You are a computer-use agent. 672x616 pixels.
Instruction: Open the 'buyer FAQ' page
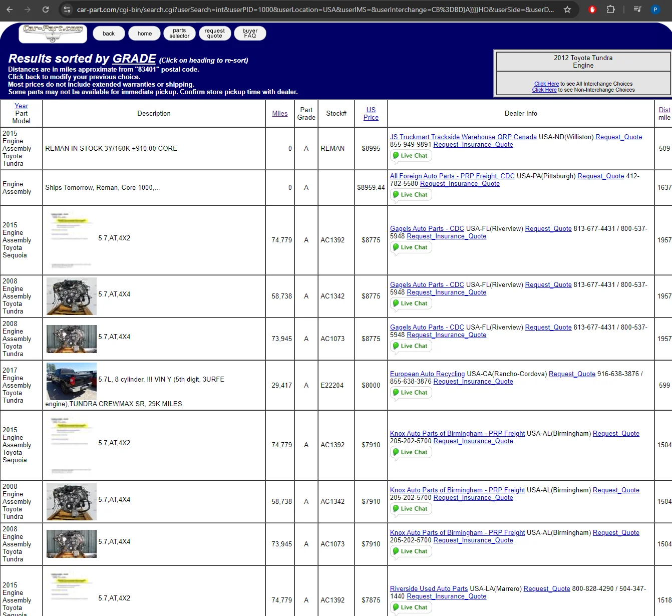click(x=250, y=34)
